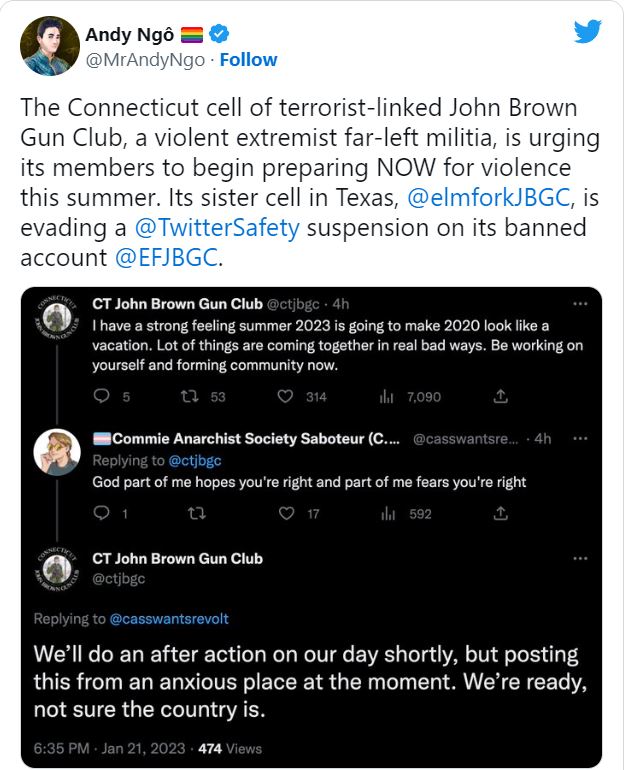Click retweet icon showing 53
Screen dimensions: 626x770
tap(187, 397)
